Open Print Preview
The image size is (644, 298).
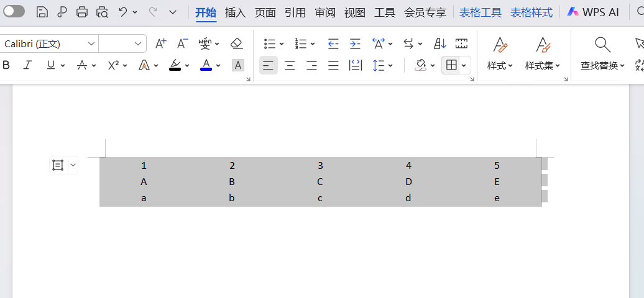click(x=103, y=12)
